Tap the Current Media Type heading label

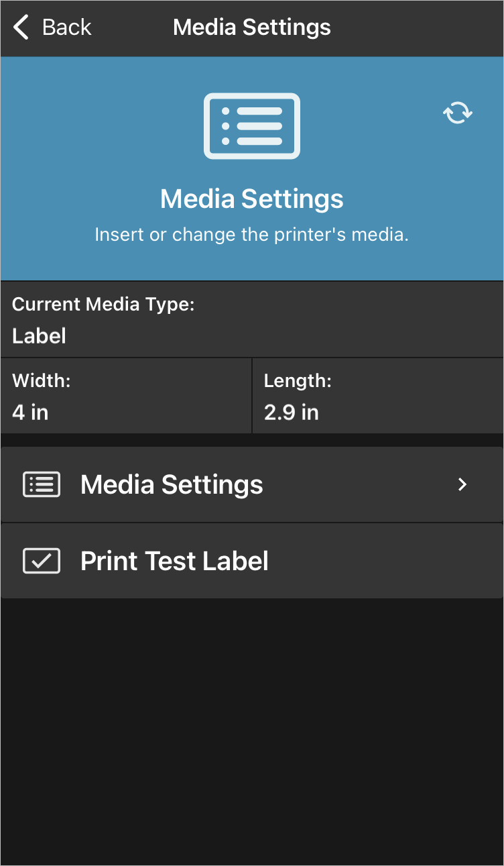(103, 305)
